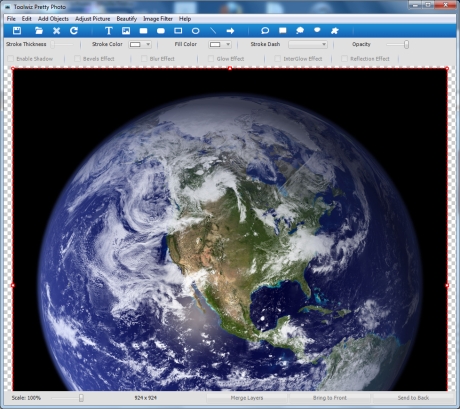Click the Opacity slider handle
This screenshot has width=460, height=409.
pyautogui.click(x=406, y=44)
